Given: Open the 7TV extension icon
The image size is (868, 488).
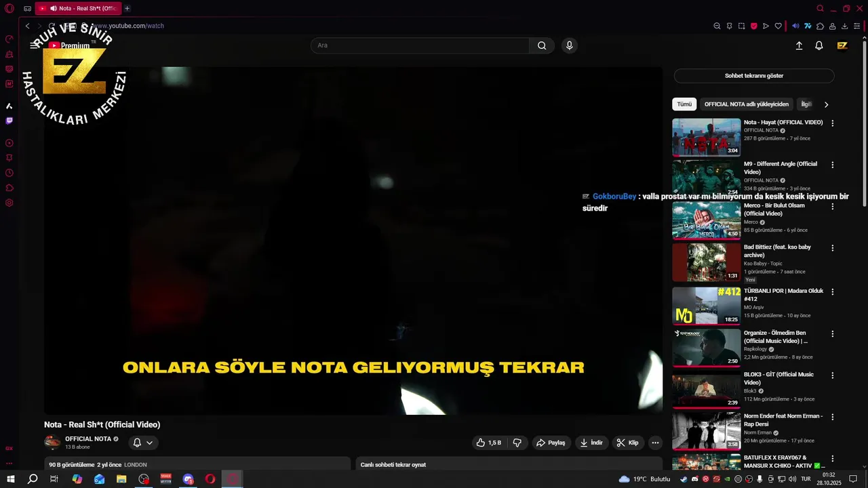Looking at the screenshot, I should pyautogui.click(x=808, y=26).
